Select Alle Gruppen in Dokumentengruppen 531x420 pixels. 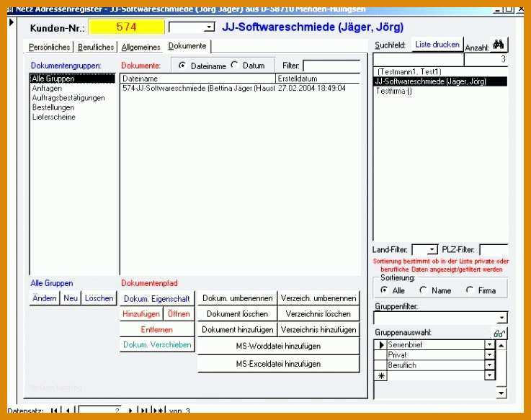tap(73, 79)
